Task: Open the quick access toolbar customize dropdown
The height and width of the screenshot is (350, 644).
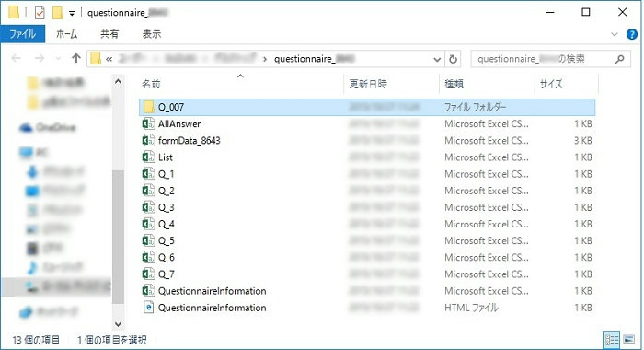Action: point(72,14)
